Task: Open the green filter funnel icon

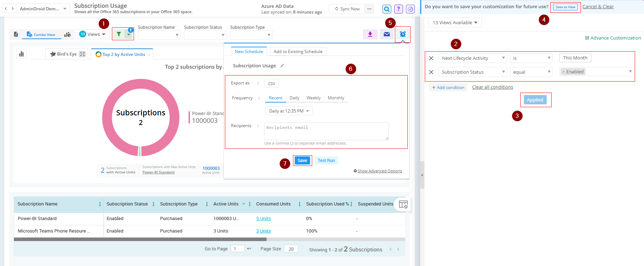Action: click(x=119, y=34)
